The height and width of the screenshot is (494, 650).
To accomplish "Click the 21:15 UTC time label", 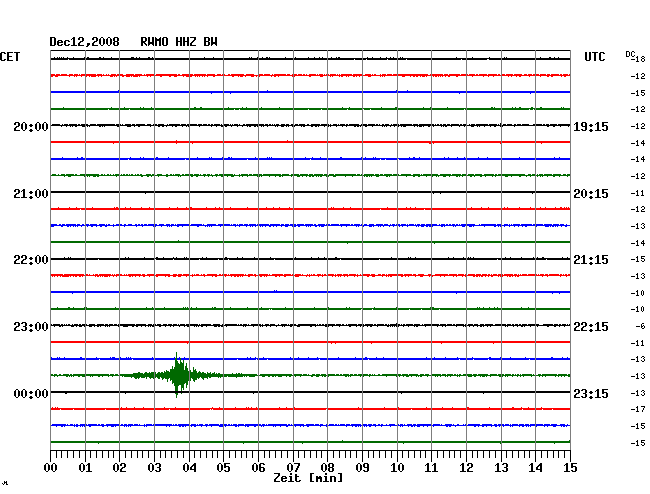I will point(591,260).
